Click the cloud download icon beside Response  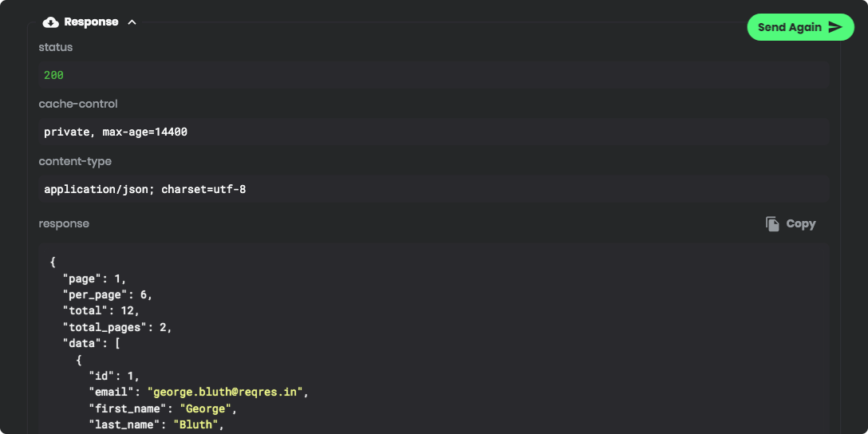51,22
